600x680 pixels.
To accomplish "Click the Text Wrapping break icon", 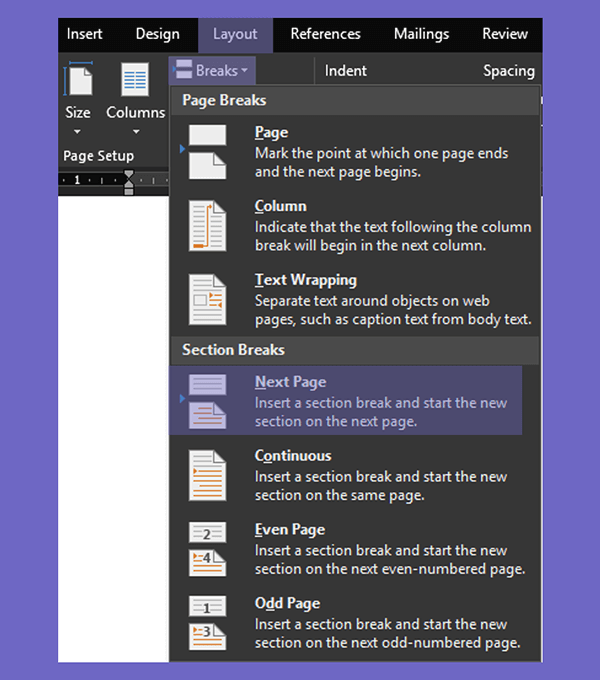I will [207, 299].
